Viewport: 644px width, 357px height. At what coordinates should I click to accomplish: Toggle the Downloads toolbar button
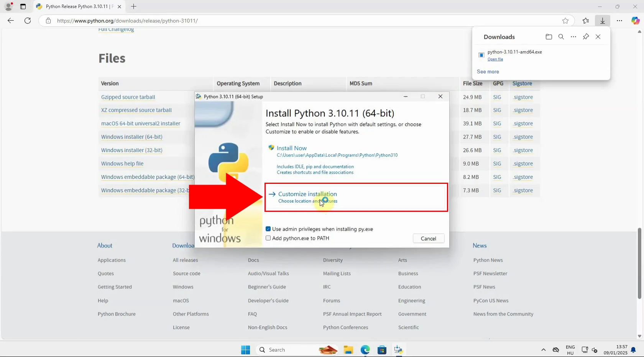pyautogui.click(x=603, y=21)
